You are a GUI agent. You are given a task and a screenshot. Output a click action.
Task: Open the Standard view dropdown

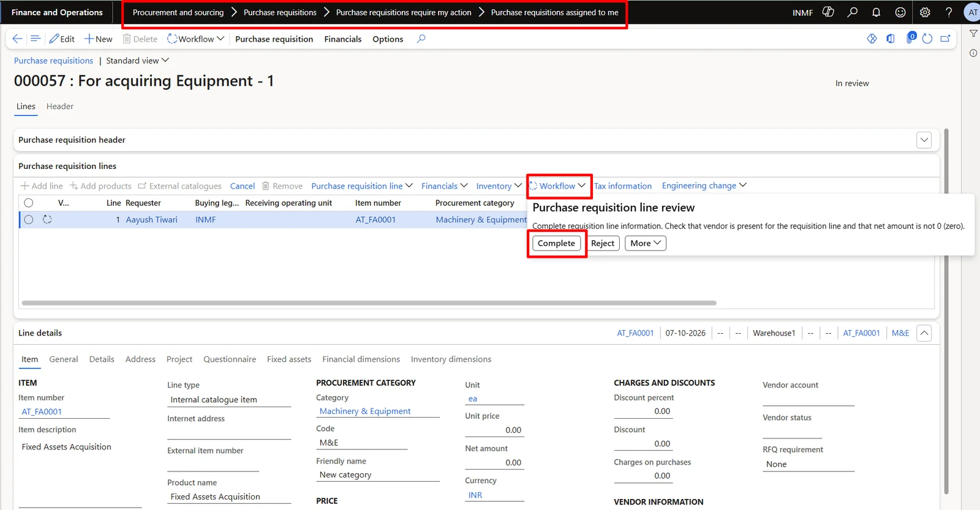tap(137, 61)
